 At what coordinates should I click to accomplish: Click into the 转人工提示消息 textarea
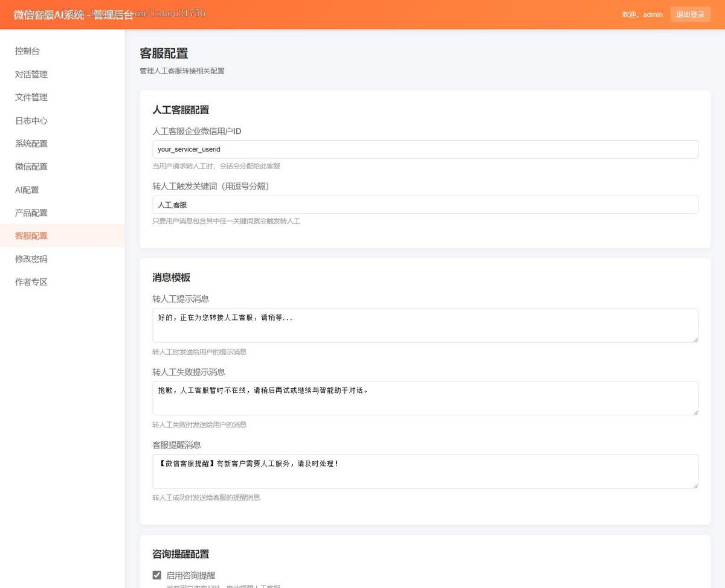point(425,325)
